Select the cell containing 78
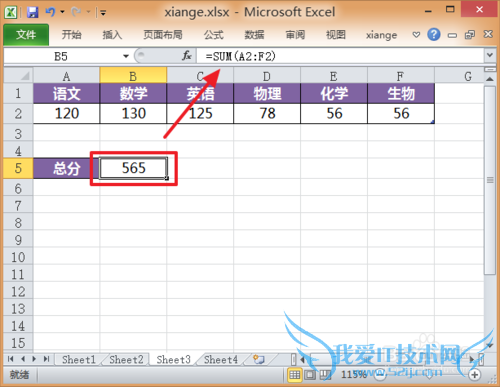The width and height of the screenshot is (500, 387). [267, 114]
